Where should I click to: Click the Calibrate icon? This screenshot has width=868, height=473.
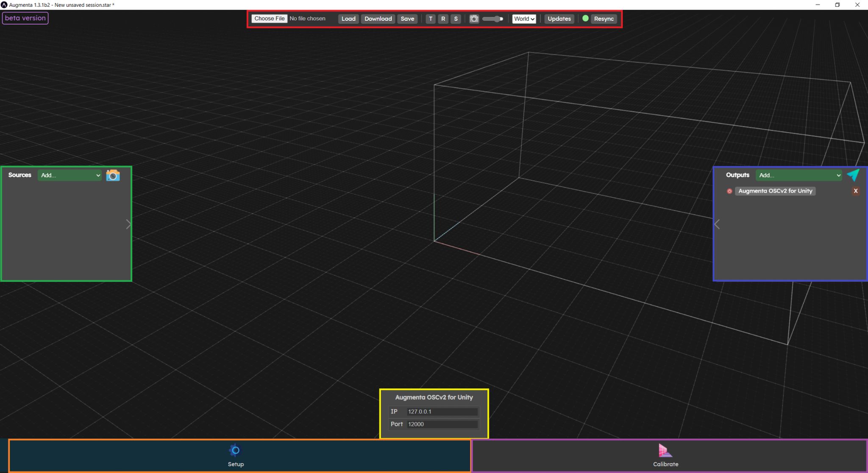click(665, 450)
